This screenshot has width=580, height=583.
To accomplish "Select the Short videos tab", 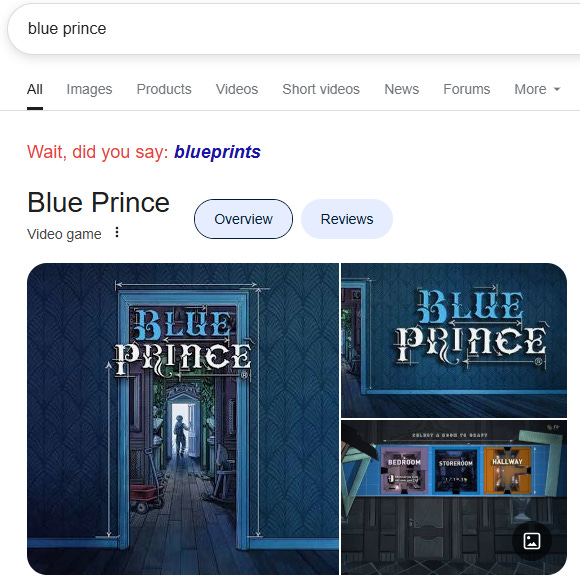I will (321, 89).
